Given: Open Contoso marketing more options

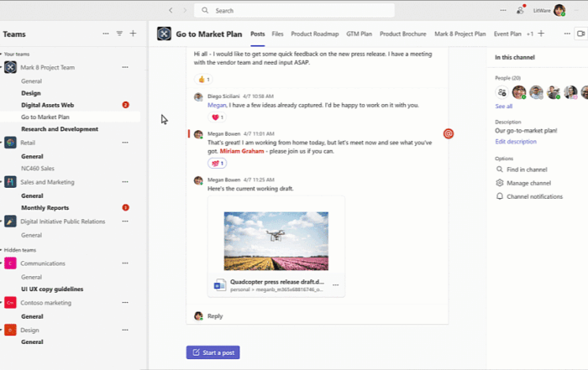Looking at the screenshot, I should 125,303.
